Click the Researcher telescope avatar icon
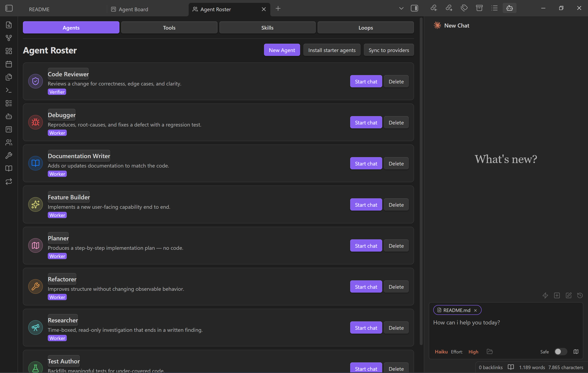Viewport: 588px width, 373px height. pos(35,327)
